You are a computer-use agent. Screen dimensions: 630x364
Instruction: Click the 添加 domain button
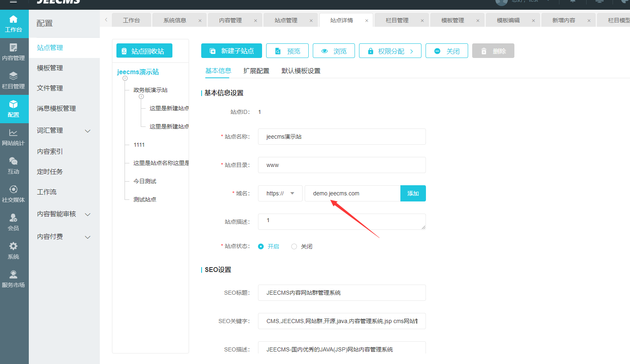(x=413, y=193)
